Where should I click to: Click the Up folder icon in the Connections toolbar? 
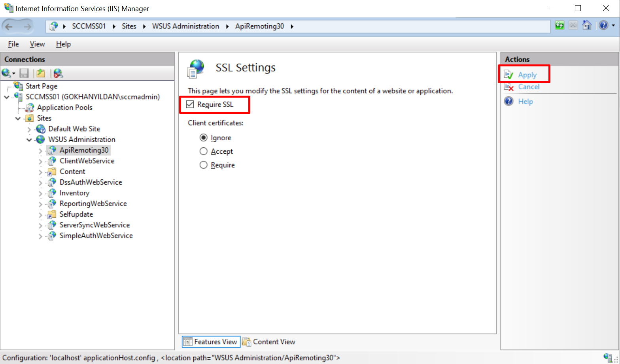41,73
